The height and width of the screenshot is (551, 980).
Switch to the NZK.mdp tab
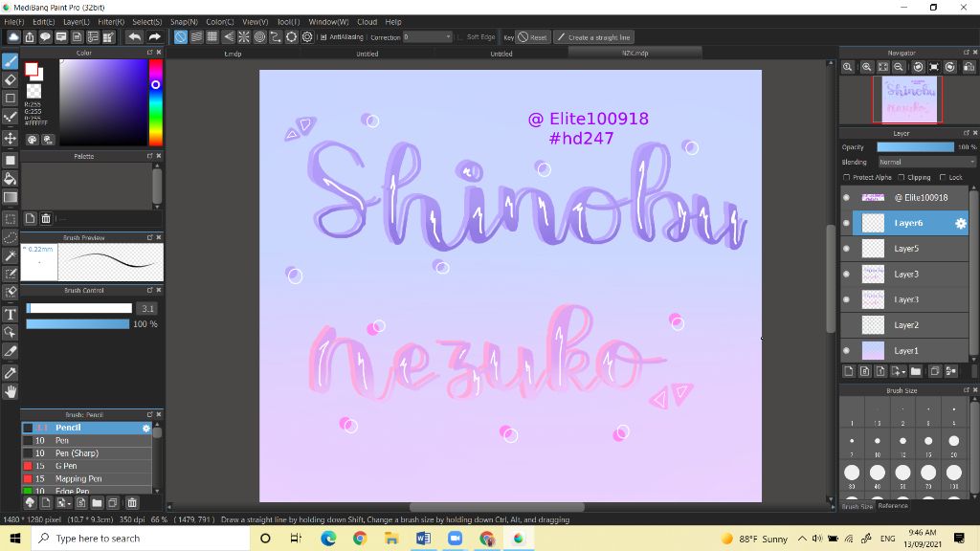pos(635,54)
